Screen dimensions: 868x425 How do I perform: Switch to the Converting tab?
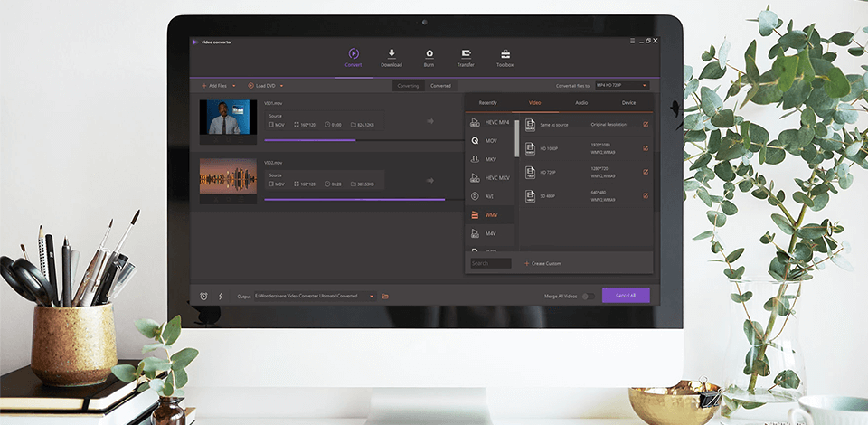coord(408,86)
